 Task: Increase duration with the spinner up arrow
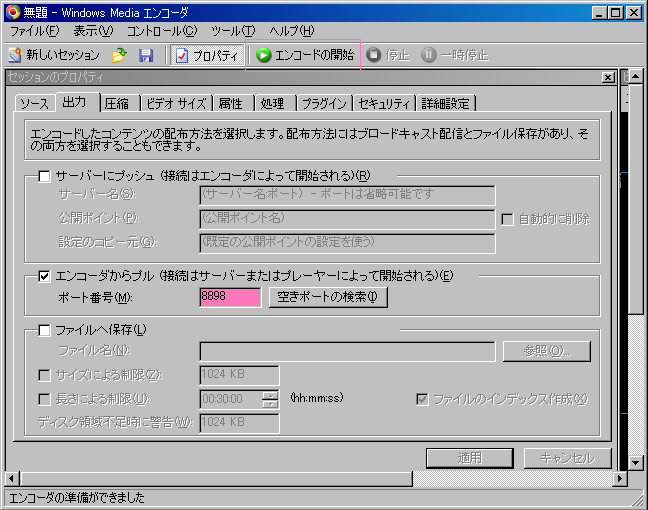(270, 395)
